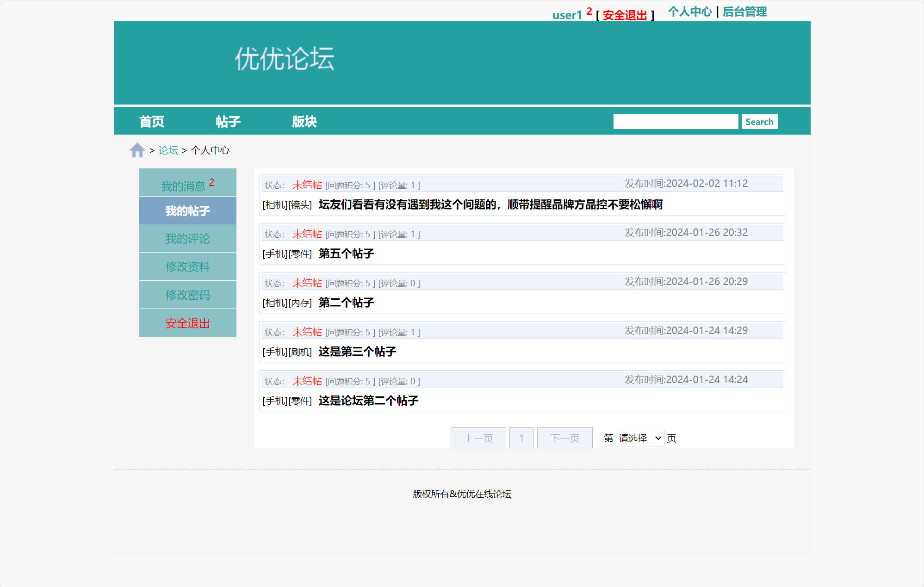Select 我的帖子 in the sidebar
The height and width of the screenshot is (587, 924).
(187, 210)
